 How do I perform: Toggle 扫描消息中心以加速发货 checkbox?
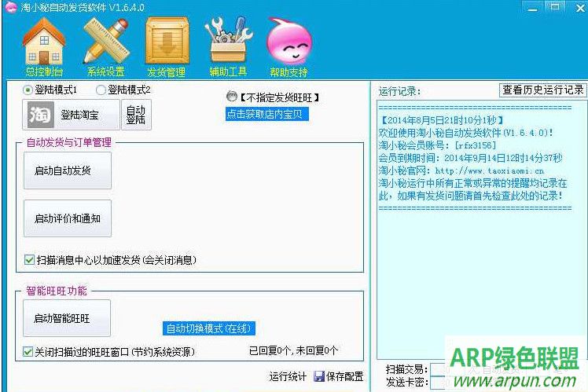29,259
